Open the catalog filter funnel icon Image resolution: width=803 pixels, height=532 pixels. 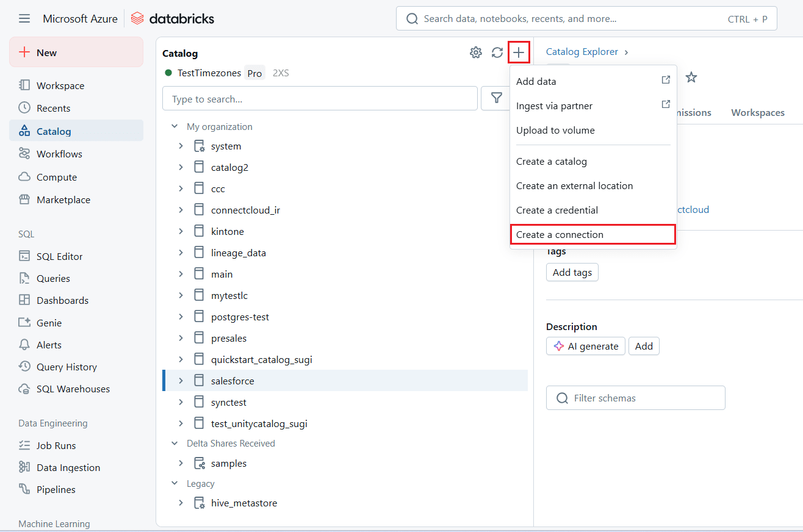[497, 98]
